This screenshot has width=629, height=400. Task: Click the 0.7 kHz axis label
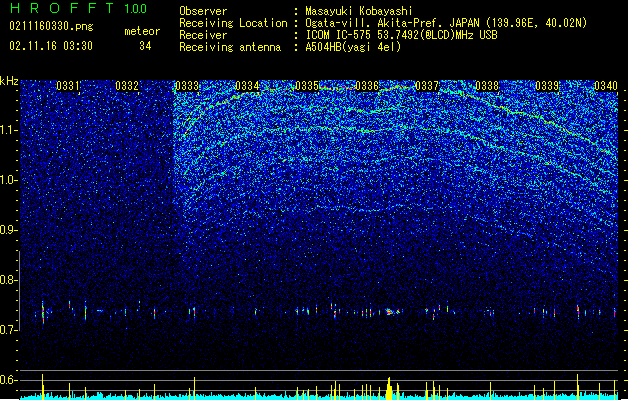[x=9, y=330]
